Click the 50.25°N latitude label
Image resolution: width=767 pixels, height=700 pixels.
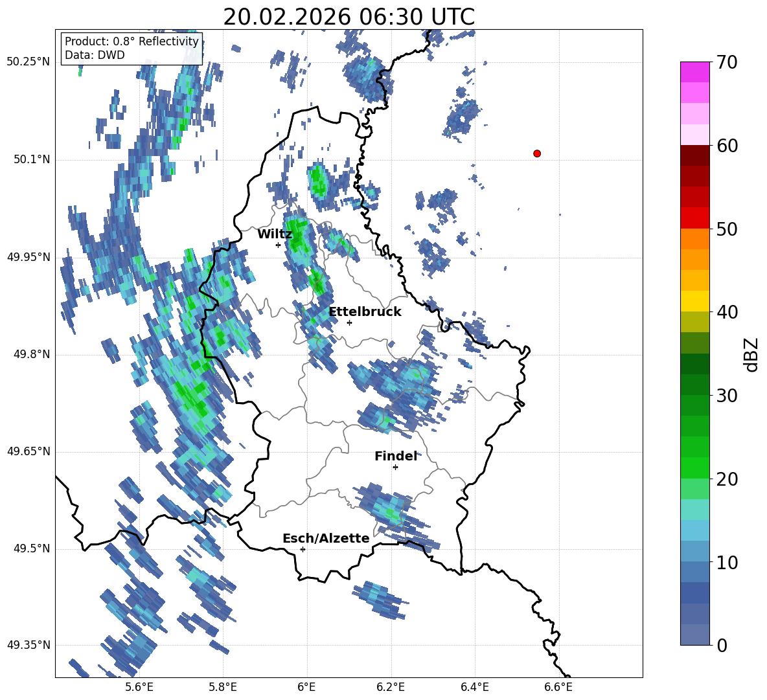29,62
